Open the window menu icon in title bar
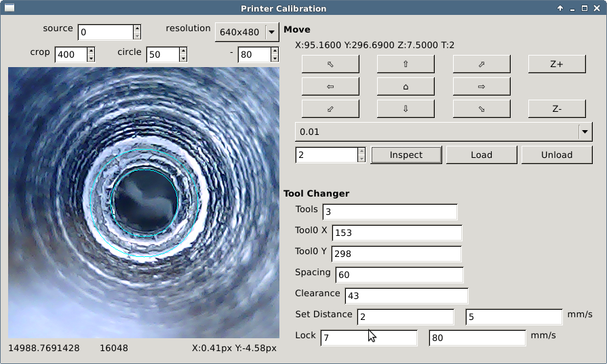 [x=9, y=7]
